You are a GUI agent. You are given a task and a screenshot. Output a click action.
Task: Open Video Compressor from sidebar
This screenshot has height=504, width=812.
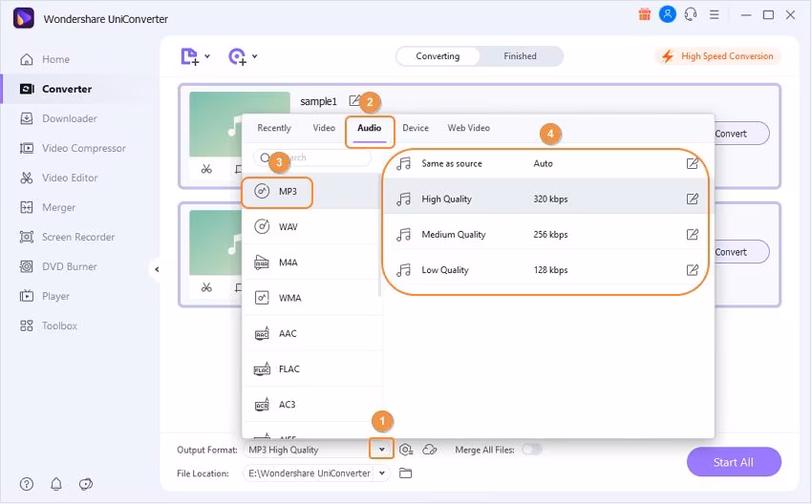click(73, 148)
